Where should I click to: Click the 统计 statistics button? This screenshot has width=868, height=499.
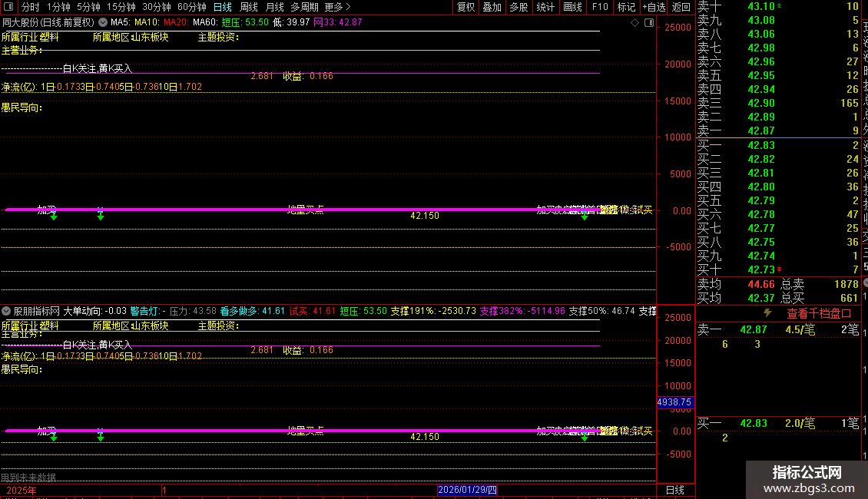(x=545, y=7)
